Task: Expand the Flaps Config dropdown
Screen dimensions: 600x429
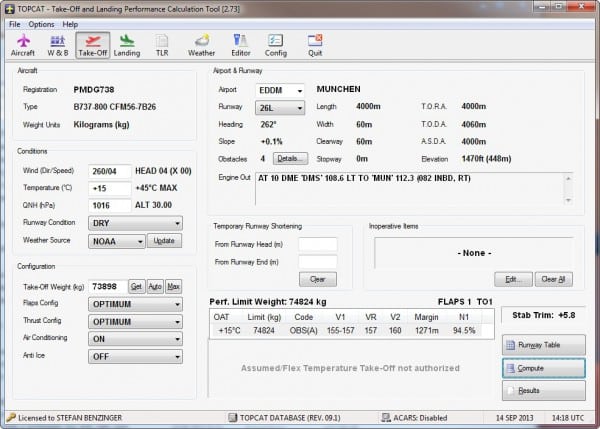Action: pos(135,304)
